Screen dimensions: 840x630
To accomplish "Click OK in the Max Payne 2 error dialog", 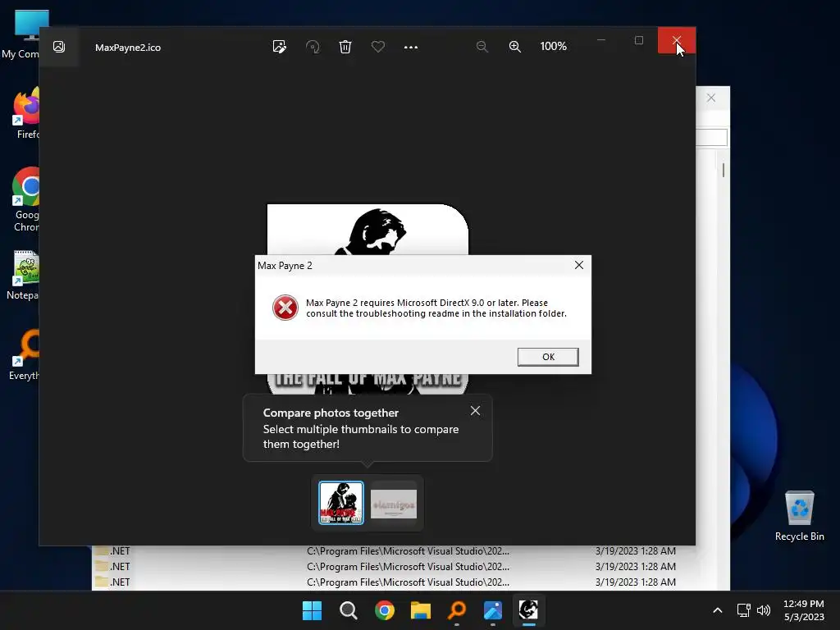I will pos(547,357).
